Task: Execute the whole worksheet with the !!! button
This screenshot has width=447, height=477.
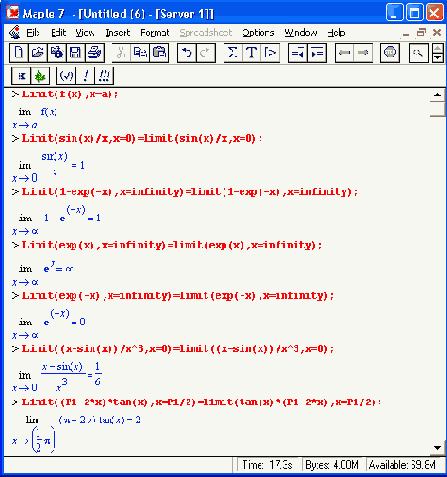Action: (104, 76)
